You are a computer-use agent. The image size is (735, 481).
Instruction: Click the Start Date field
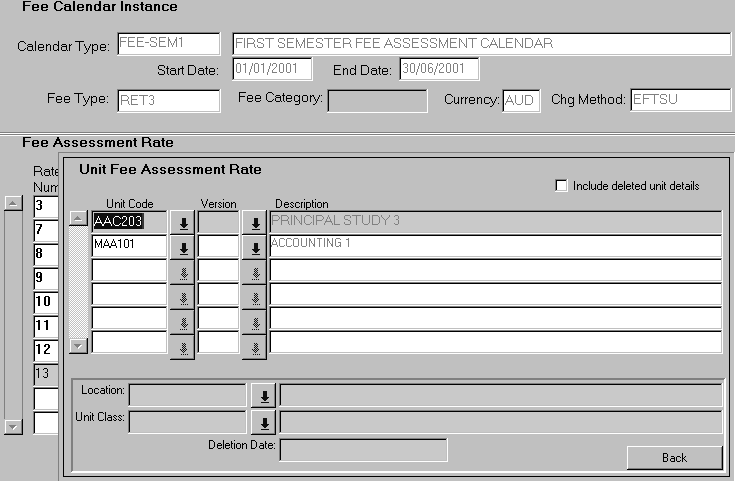(x=271, y=69)
